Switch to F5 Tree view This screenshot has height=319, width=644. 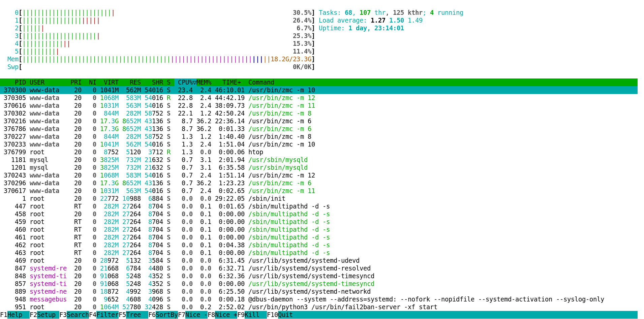(133, 315)
